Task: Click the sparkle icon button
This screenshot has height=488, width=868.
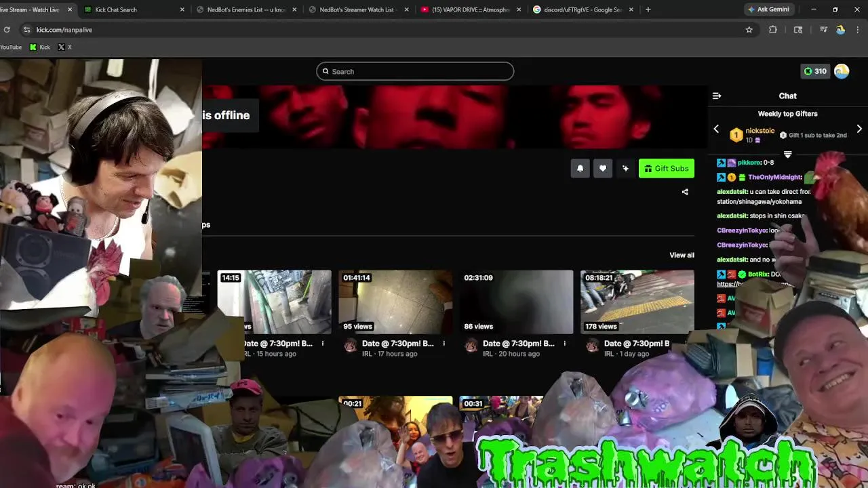Action: point(625,169)
